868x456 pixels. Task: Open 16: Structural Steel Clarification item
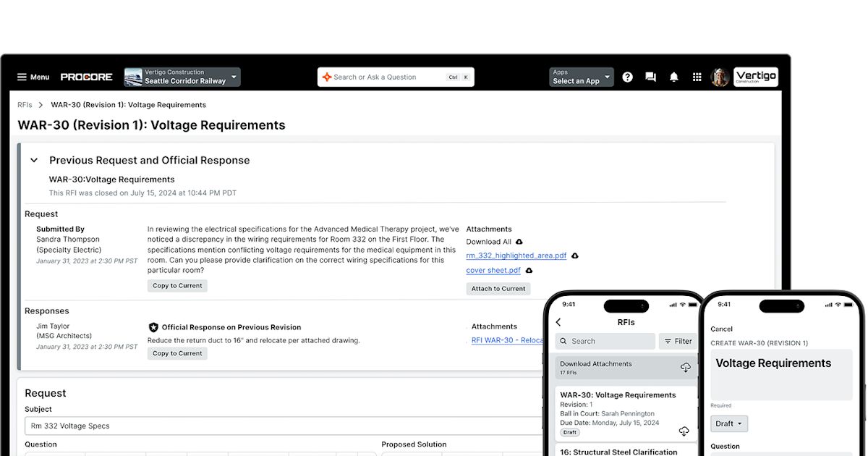click(618, 452)
